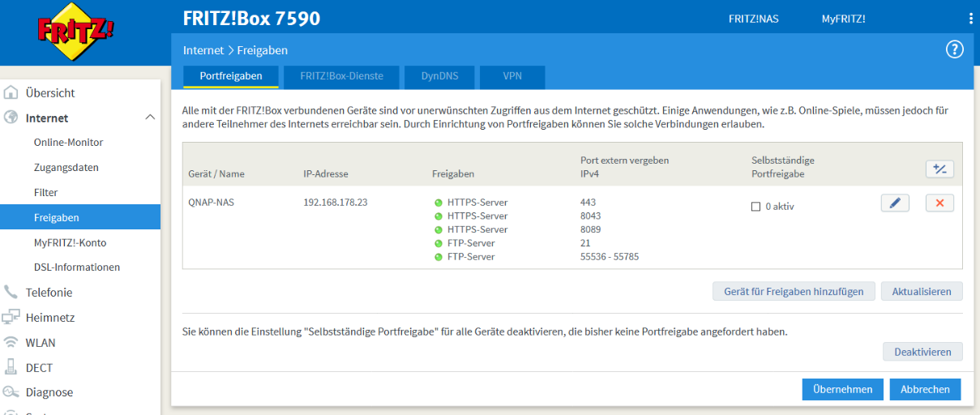The width and height of the screenshot is (980, 415).
Task: Expand the Diagnose menu section
Action: pos(49,392)
